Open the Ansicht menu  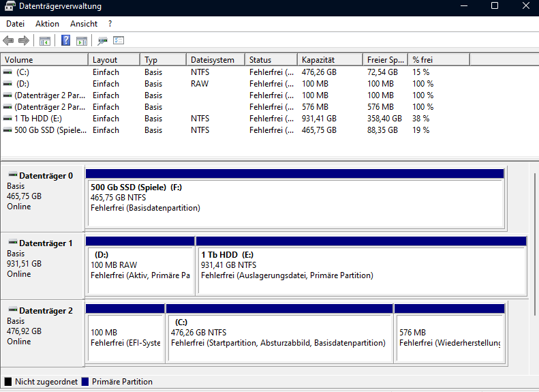(x=84, y=24)
